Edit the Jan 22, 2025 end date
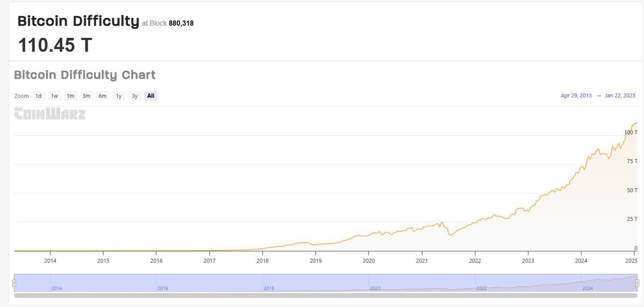The height and width of the screenshot is (307, 644). [x=620, y=96]
